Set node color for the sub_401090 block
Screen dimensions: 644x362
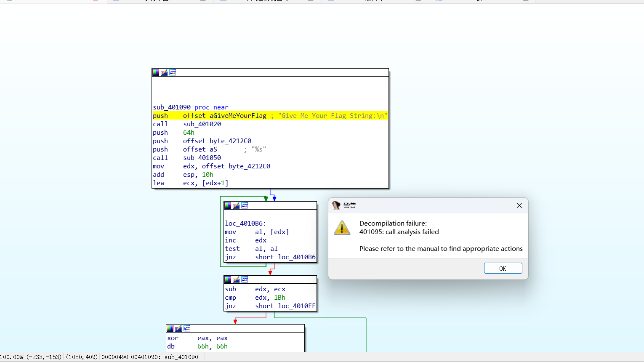[156, 72]
